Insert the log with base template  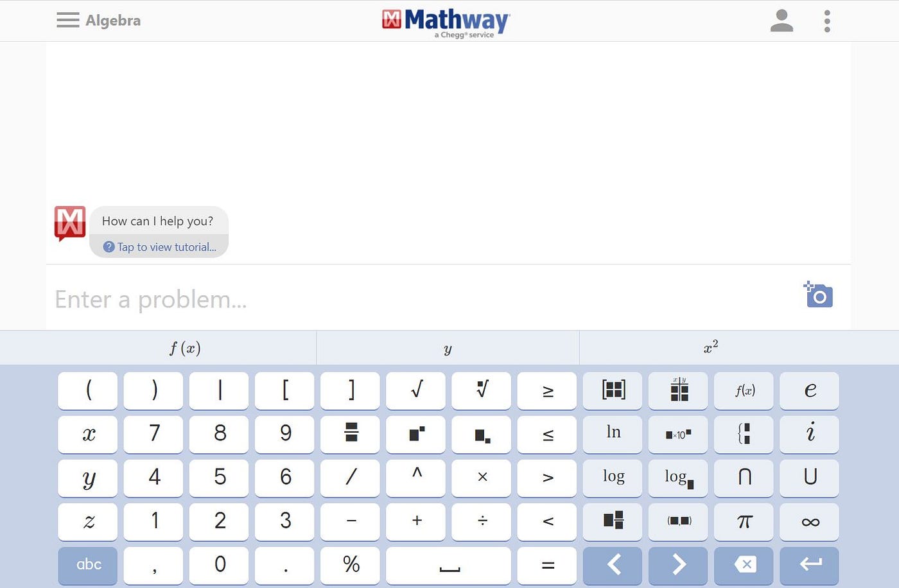point(678,478)
